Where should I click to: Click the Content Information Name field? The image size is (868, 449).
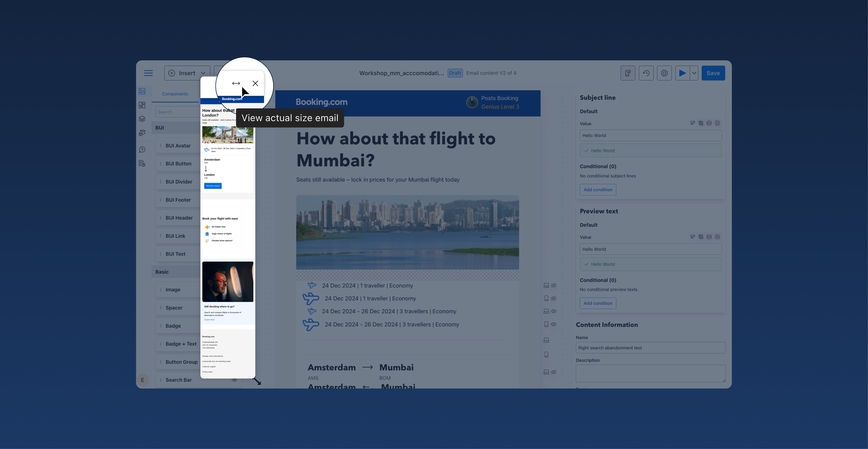point(650,348)
